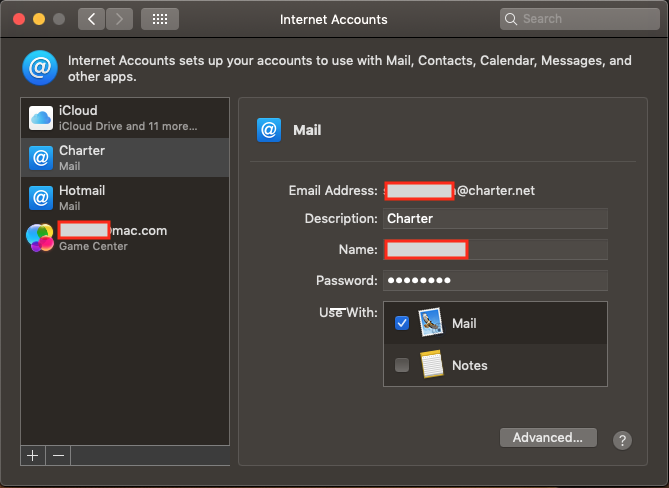
Task: Go forward with the right chevron button
Action: pyautogui.click(x=119, y=19)
